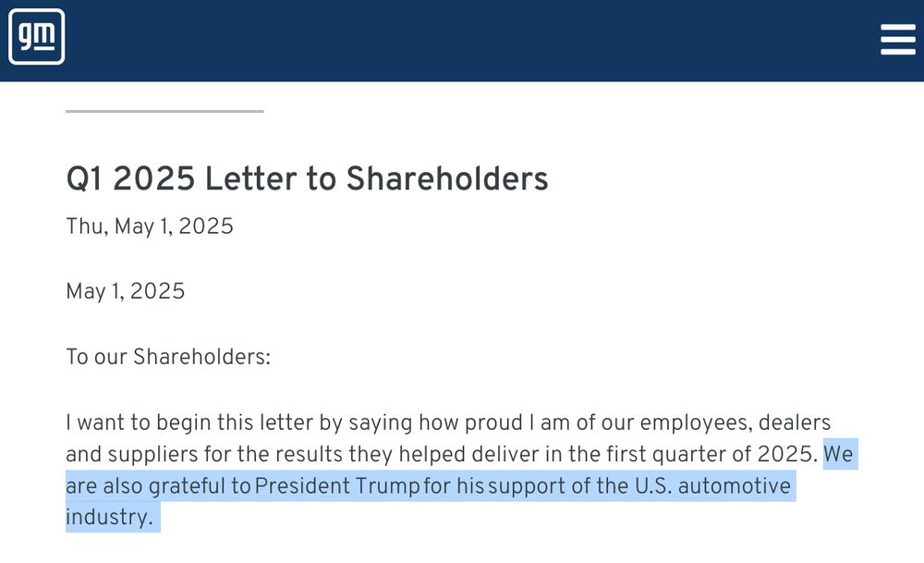Click the Q1 2025 Letter to Shareholders heading
This screenshot has height=563, width=924.
(x=307, y=178)
